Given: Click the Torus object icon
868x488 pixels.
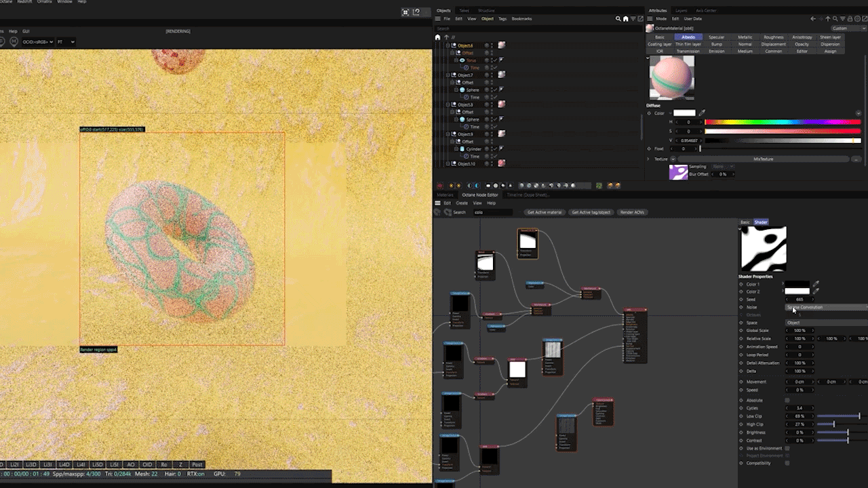Looking at the screenshot, I should (462, 60).
